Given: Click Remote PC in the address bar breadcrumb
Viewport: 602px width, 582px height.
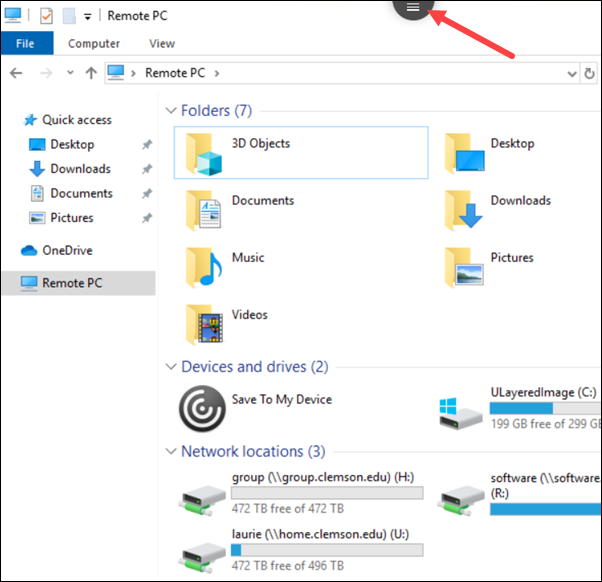Looking at the screenshot, I should pyautogui.click(x=175, y=73).
